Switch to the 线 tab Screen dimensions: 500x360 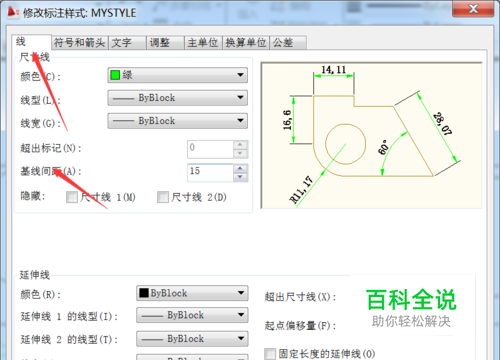pyautogui.click(x=31, y=42)
